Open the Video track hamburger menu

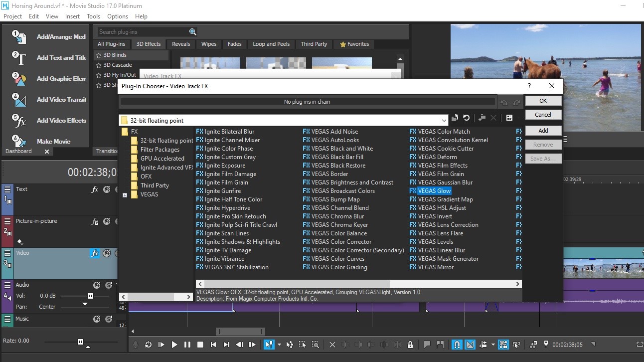point(7,253)
